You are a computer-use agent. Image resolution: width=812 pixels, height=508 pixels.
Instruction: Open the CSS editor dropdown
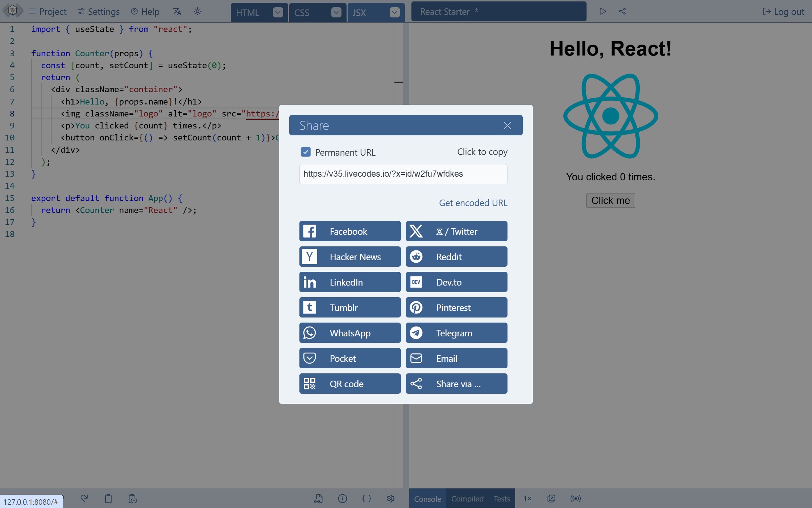click(x=336, y=12)
